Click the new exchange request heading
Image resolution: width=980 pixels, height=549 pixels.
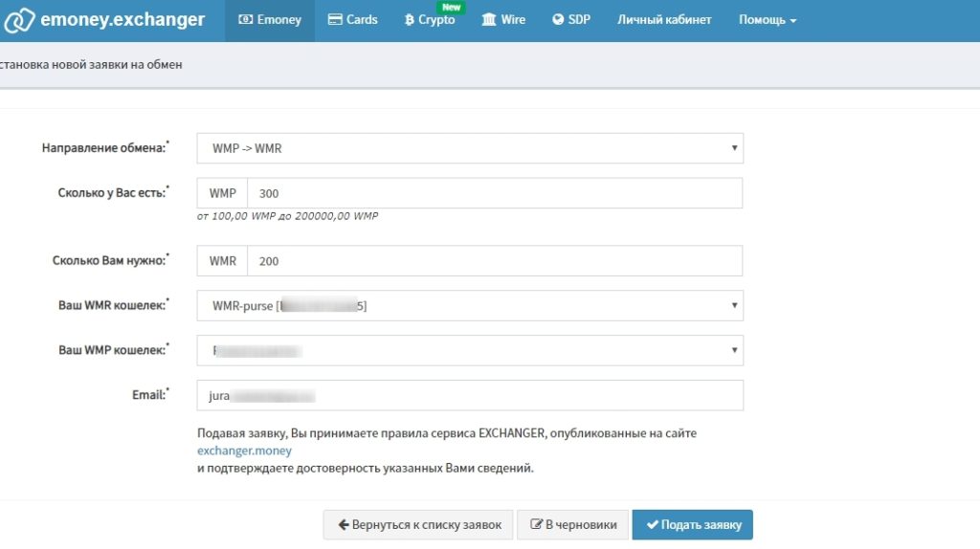(91, 64)
